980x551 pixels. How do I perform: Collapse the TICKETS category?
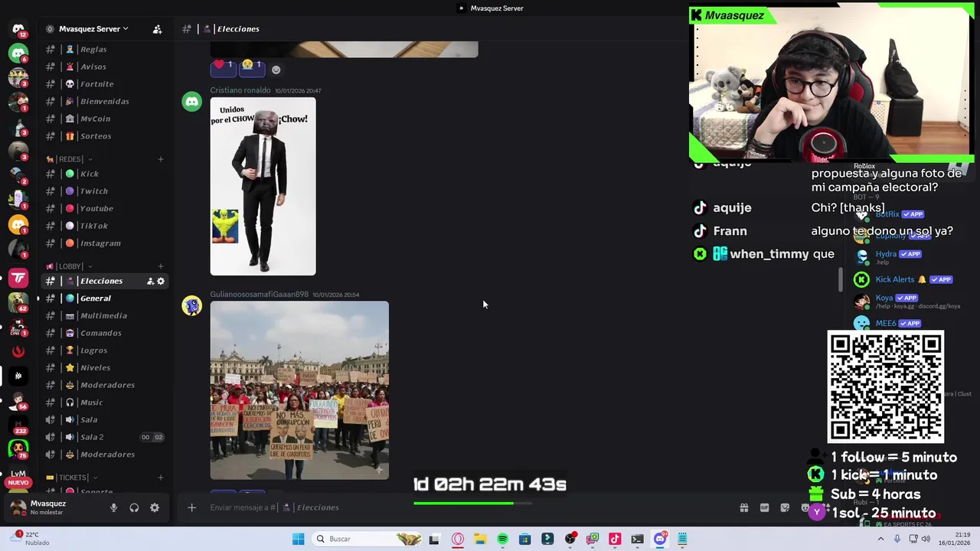(x=71, y=478)
